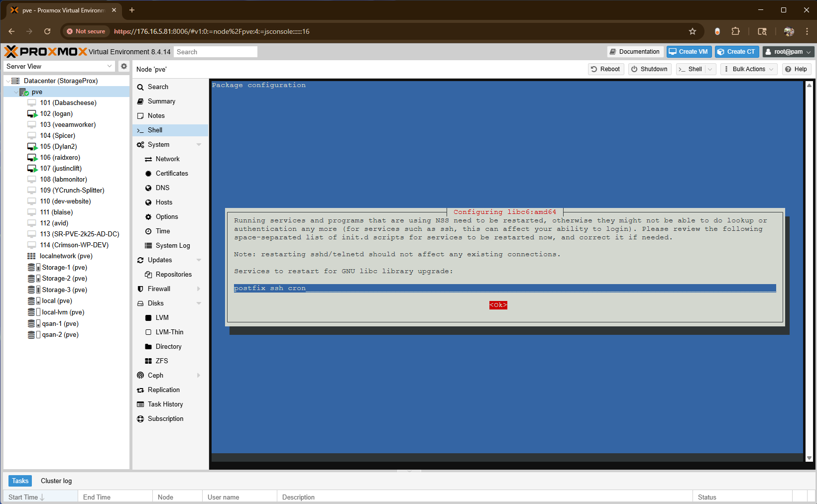817x504 pixels.
Task: Click the Server View settings gear icon
Action: tap(124, 66)
